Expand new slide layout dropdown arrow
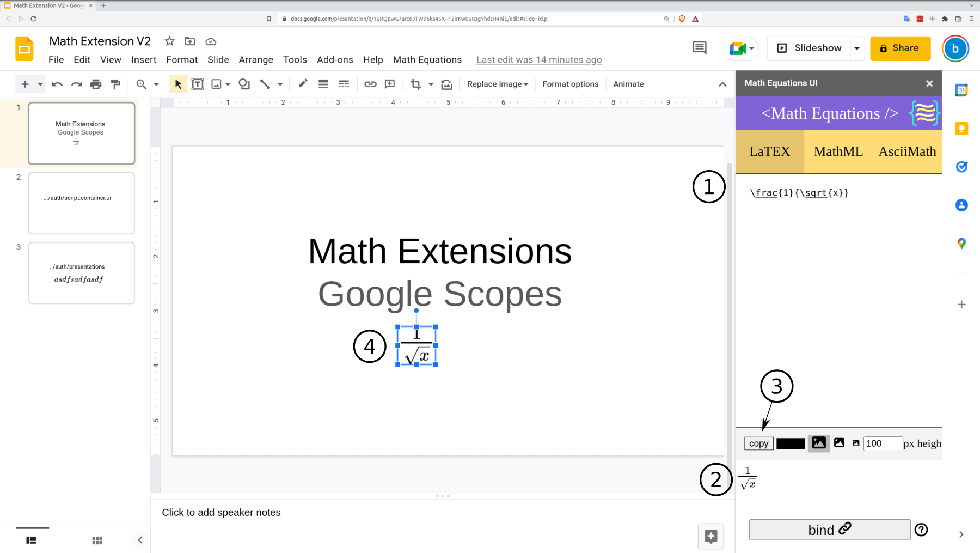This screenshot has width=980, height=553. pyautogui.click(x=40, y=84)
